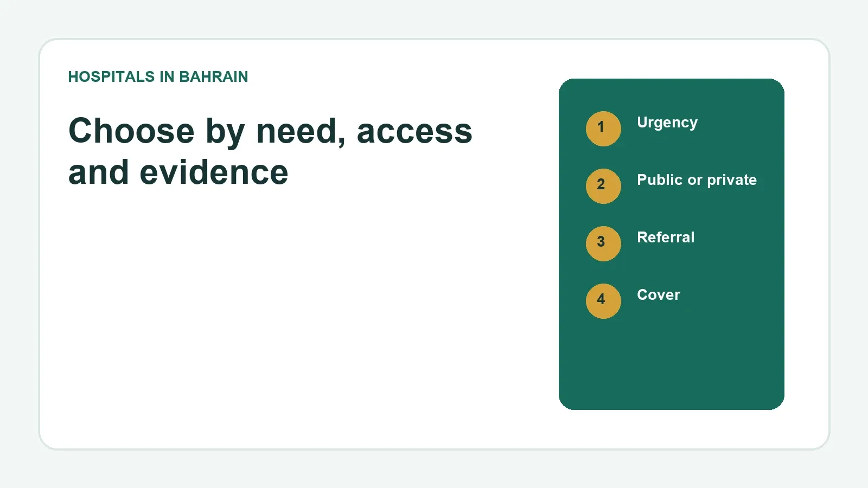
Task: Click the HOSPITALS IN BAHRAIN heading
Action: [158, 77]
